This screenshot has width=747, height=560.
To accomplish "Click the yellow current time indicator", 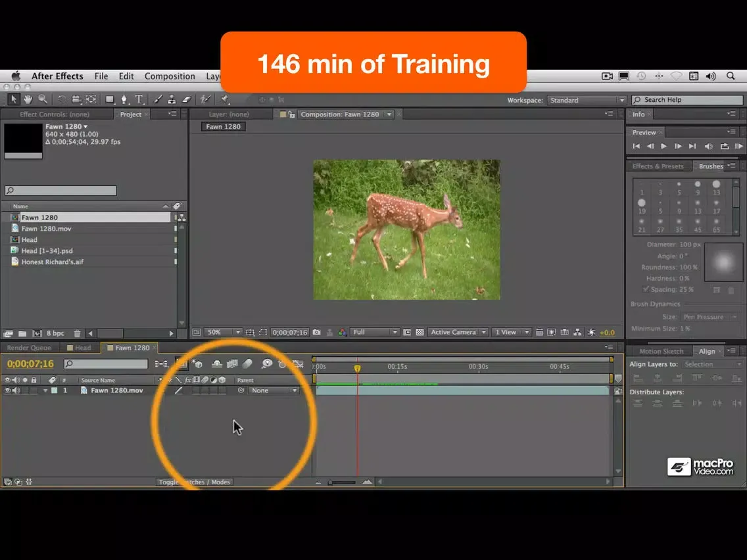I will click(x=357, y=368).
